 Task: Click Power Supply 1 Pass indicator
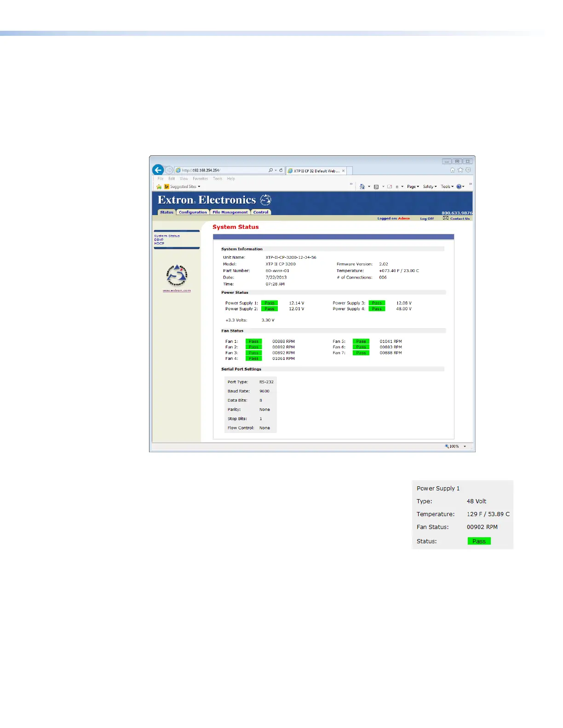270,303
